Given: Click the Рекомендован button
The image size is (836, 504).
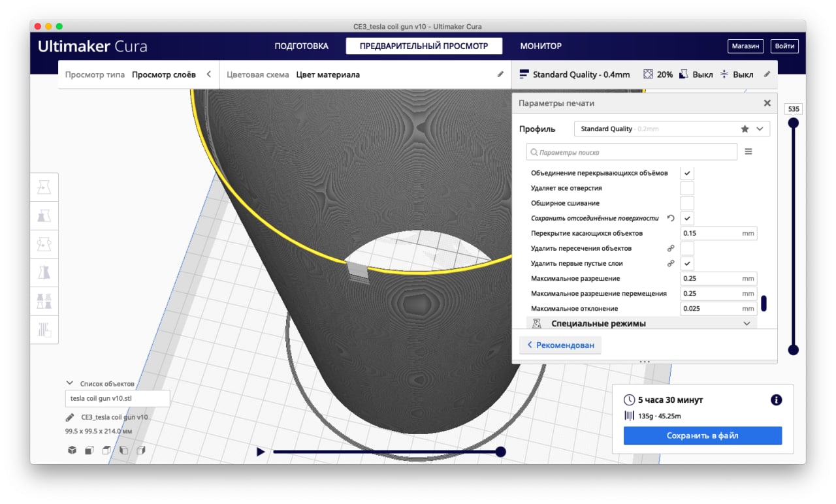Looking at the screenshot, I should click(x=560, y=345).
